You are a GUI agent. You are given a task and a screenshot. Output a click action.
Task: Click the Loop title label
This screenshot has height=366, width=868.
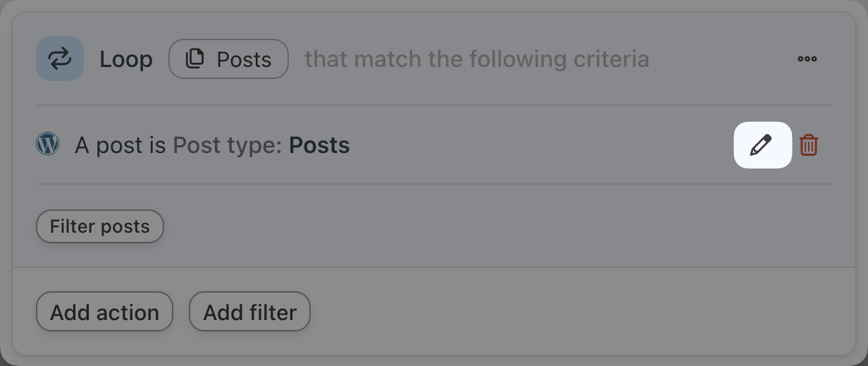click(126, 59)
